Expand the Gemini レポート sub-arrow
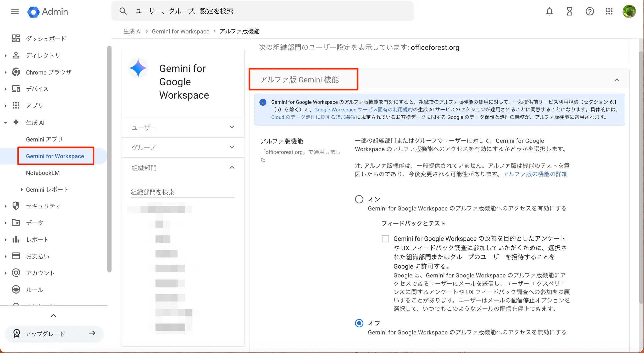Screen dimensions: 644x353 click(x=22, y=190)
